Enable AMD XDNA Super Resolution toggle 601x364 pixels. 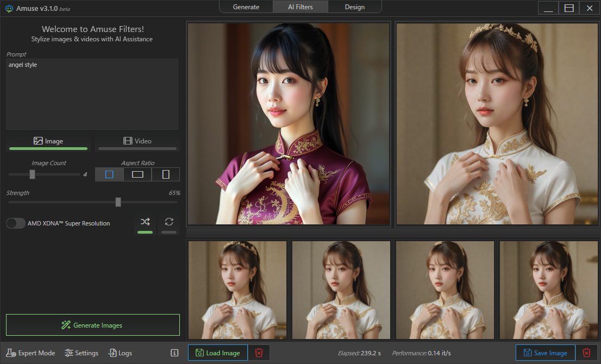[x=16, y=223]
